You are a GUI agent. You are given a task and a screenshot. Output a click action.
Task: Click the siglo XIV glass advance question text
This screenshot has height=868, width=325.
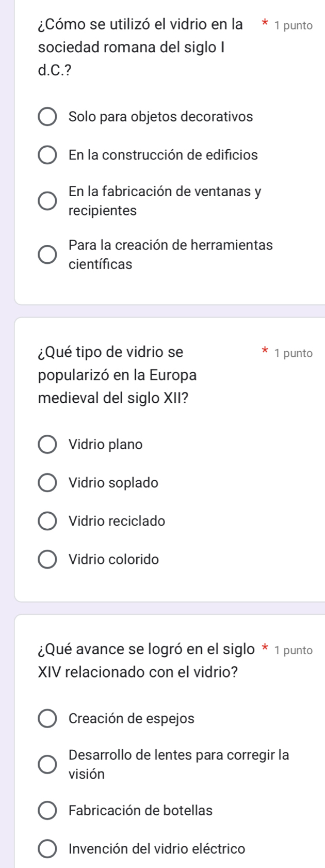146,660
